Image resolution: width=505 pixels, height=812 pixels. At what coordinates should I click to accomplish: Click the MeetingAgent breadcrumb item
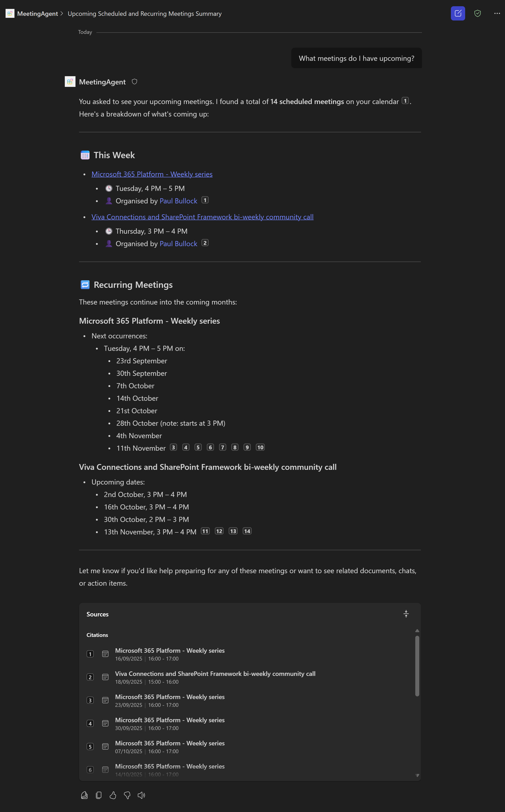(38, 13)
